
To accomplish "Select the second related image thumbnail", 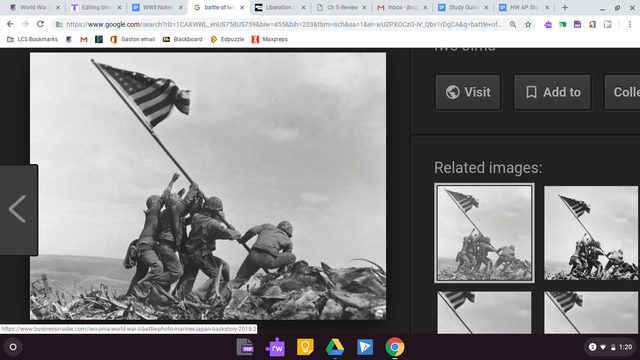I will click(x=591, y=233).
